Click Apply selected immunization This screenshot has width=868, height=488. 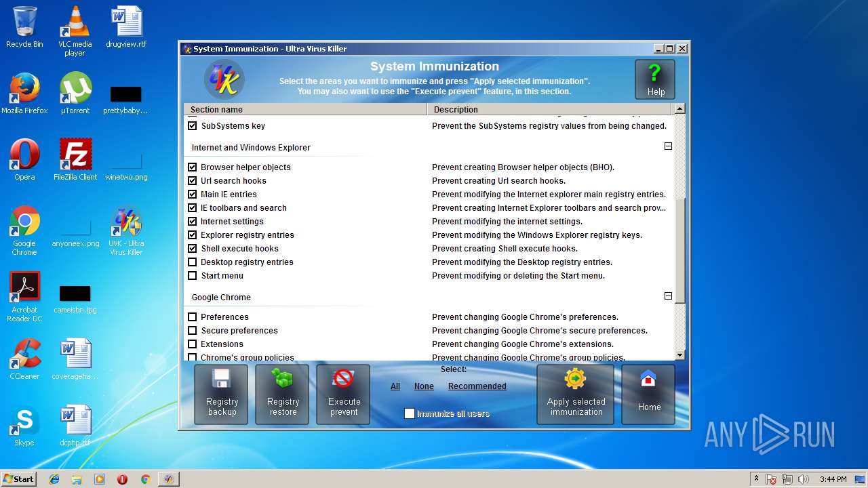click(576, 394)
